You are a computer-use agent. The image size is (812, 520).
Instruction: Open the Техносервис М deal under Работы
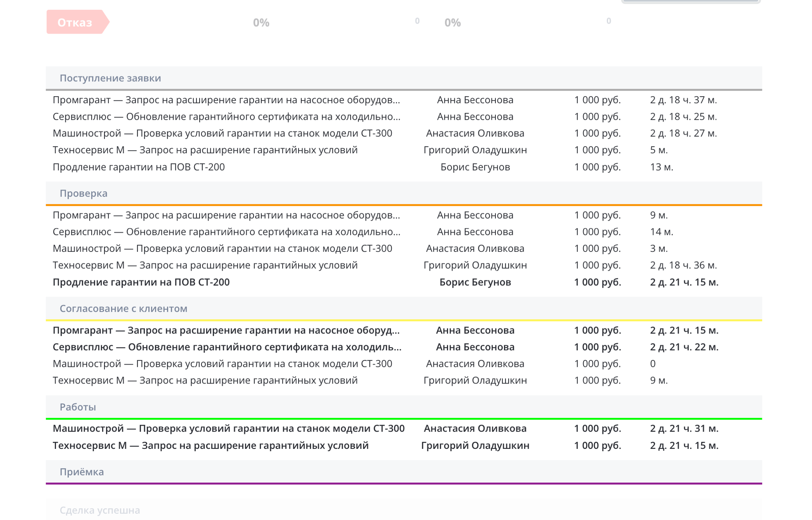(211, 445)
